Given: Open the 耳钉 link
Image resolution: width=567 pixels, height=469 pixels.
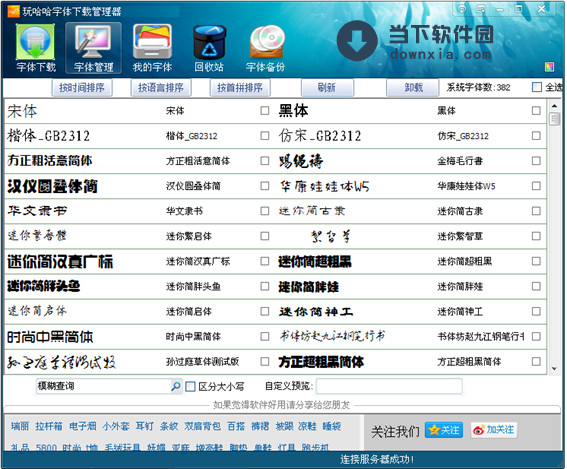Looking at the screenshot, I should (x=145, y=426).
